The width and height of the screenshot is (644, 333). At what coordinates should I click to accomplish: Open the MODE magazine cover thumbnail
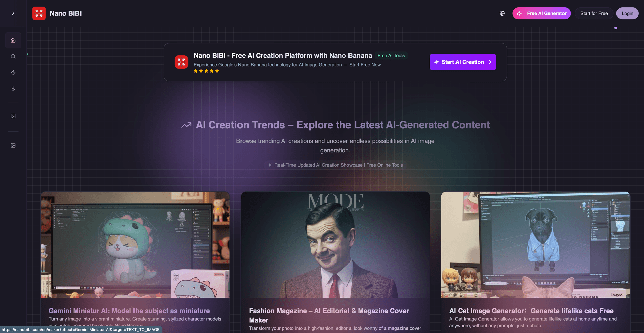coord(335,245)
